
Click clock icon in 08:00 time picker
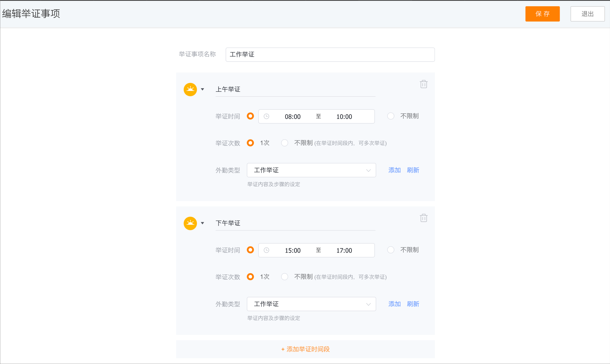pos(267,116)
